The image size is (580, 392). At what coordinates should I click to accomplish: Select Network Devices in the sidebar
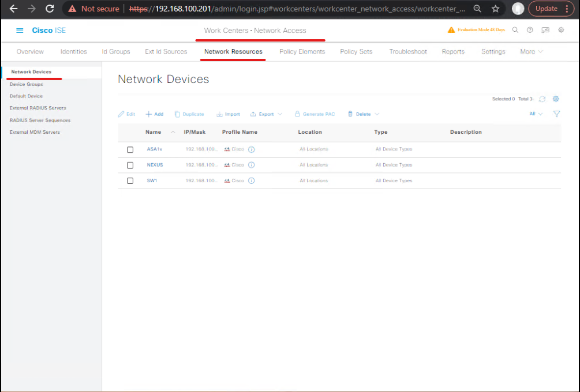tap(31, 71)
